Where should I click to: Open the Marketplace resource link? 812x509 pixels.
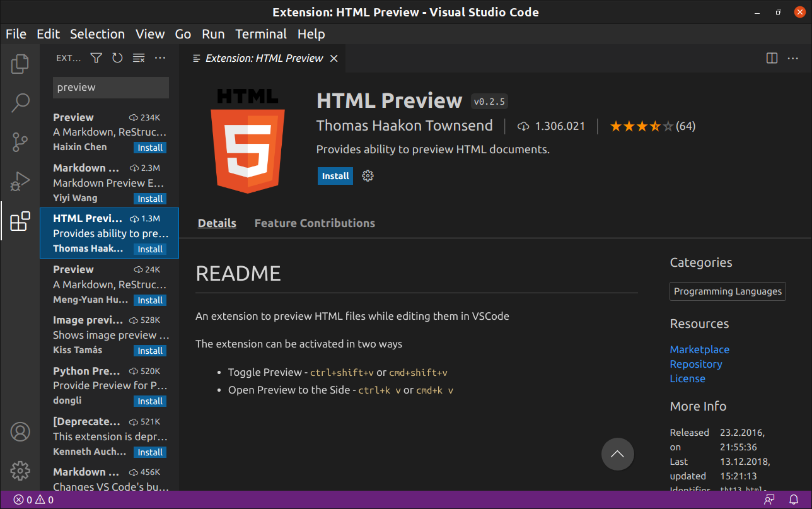coord(699,349)
